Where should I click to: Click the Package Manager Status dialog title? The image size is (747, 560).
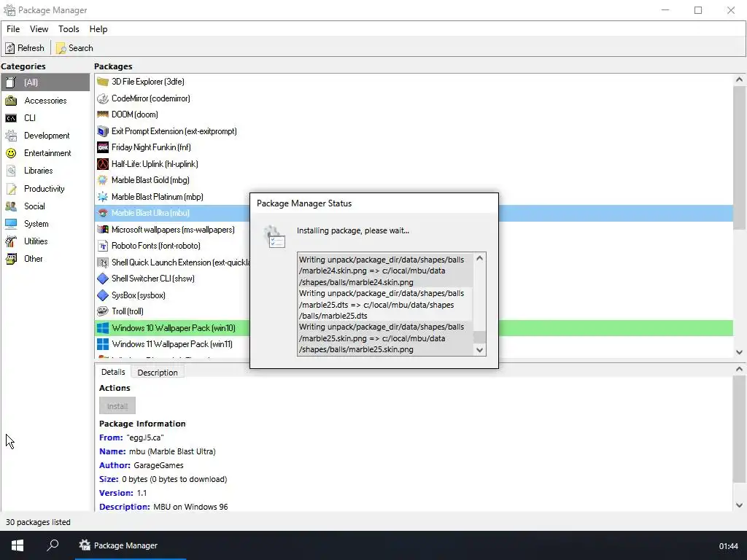tap(304, 203)
